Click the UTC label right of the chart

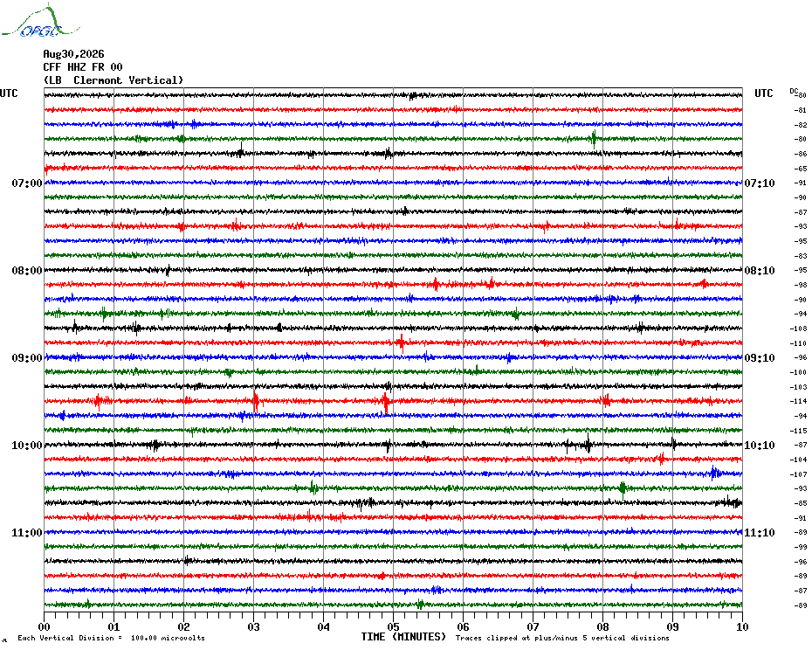(x=763, y=93)
